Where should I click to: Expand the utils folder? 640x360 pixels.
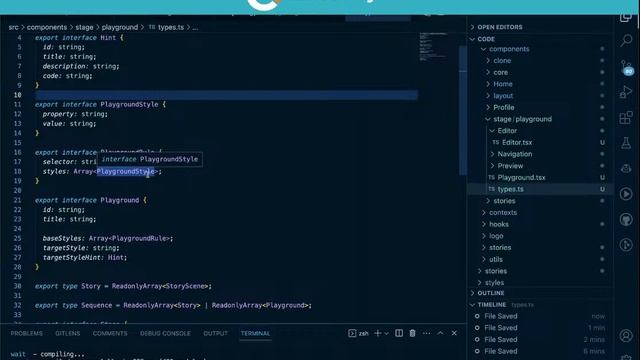[496, 260]
